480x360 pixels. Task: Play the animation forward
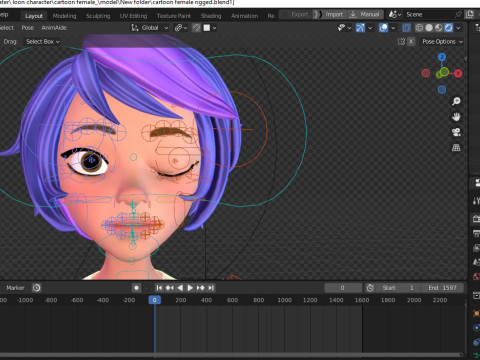click(190, 288)
